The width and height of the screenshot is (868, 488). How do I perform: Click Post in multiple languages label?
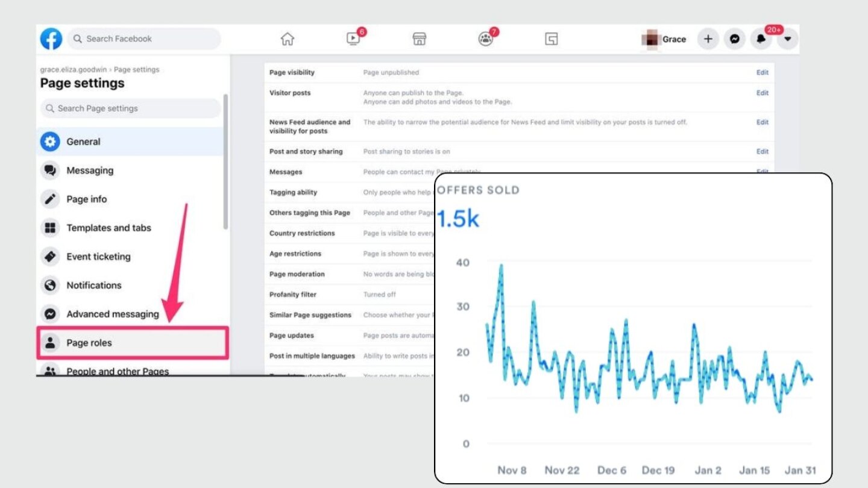click(x=312, y=356)
